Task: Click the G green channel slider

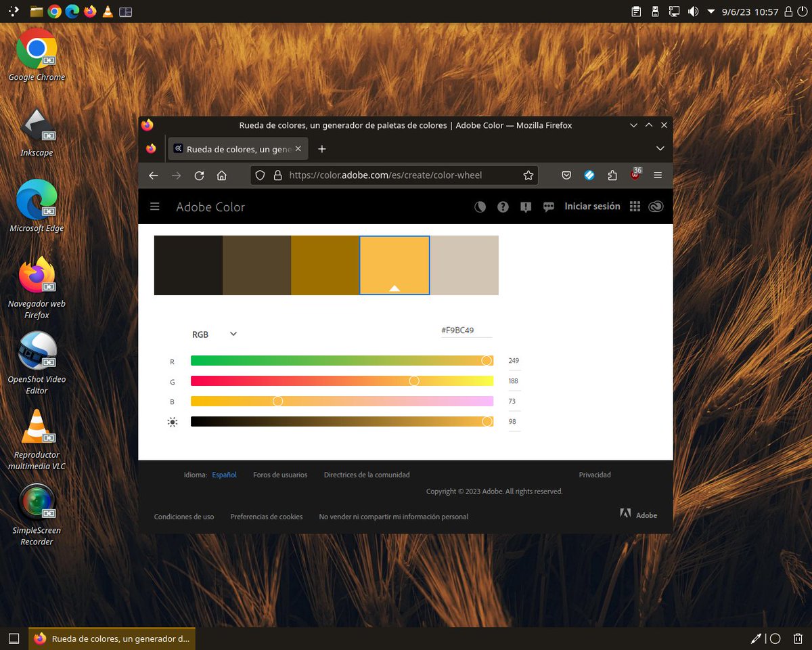Action: [x=342, y=381]
